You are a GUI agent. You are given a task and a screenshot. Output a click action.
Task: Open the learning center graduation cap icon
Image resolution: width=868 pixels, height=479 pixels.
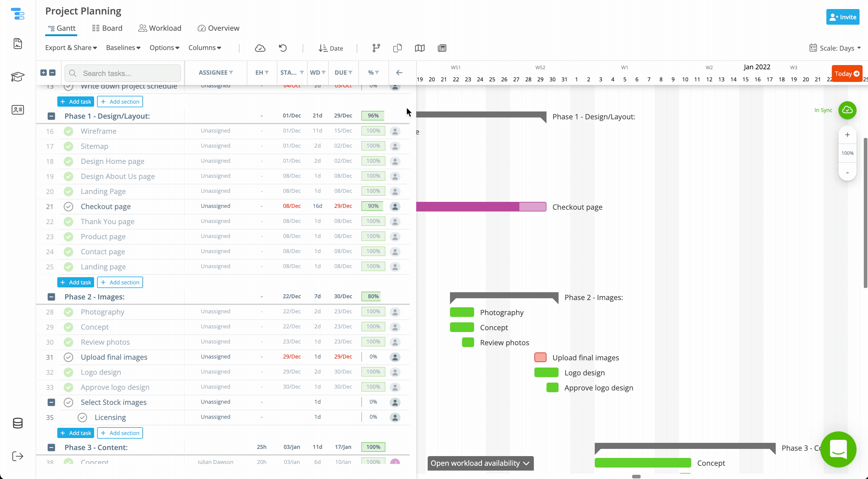17,77
